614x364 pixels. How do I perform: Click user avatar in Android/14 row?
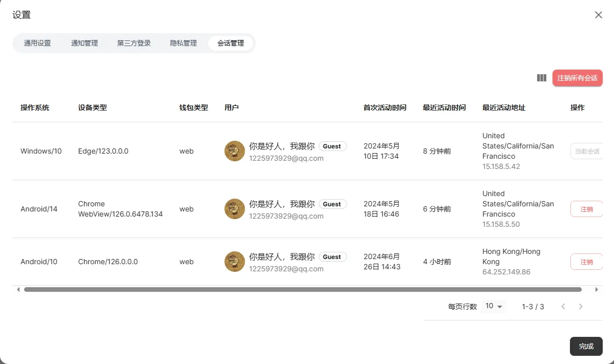235,209
